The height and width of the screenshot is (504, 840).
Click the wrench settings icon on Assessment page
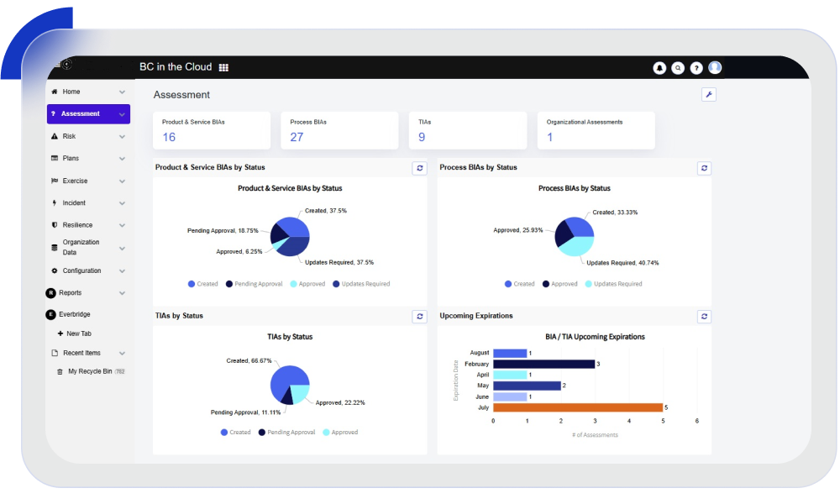[x=708, y=95]
